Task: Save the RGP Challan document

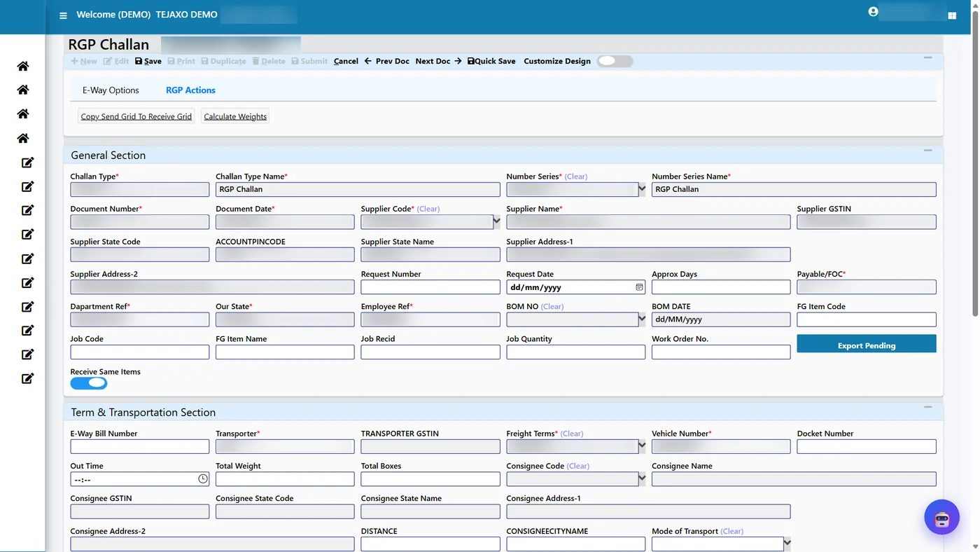Action: click(148, 61)
